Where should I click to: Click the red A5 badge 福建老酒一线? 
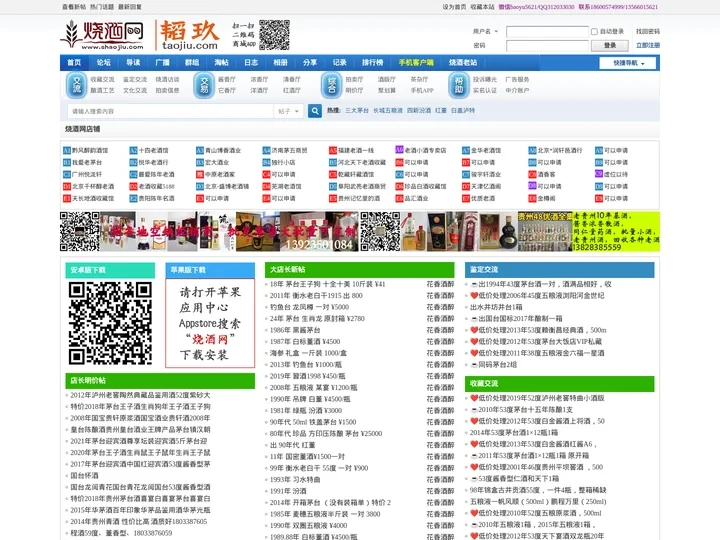coord(333,150)
